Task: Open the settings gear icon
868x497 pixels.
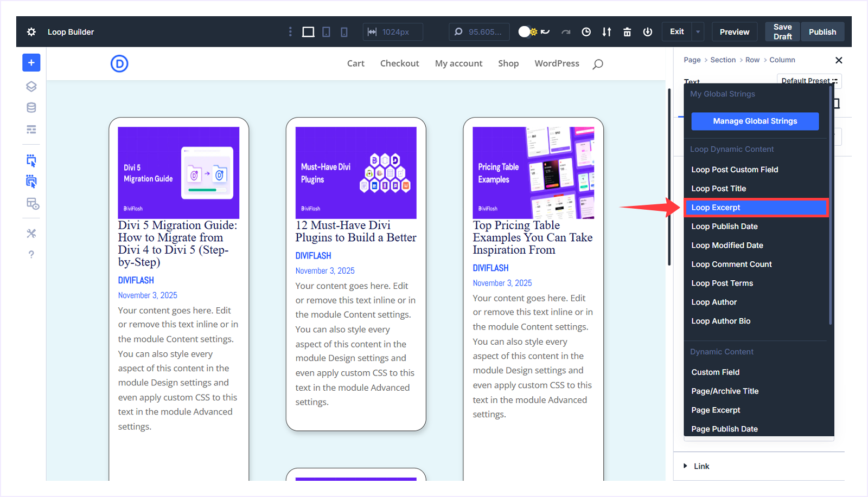Action: [x=31, y=32]
